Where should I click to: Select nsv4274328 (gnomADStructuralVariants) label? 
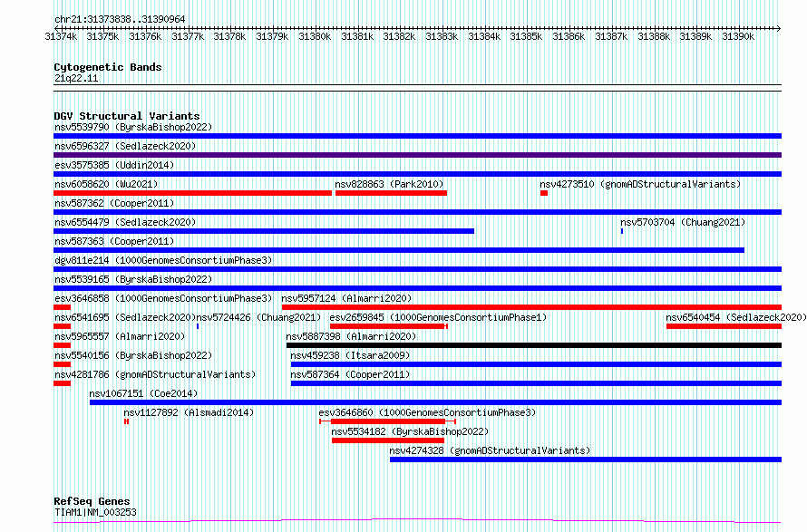coord(490,450)
